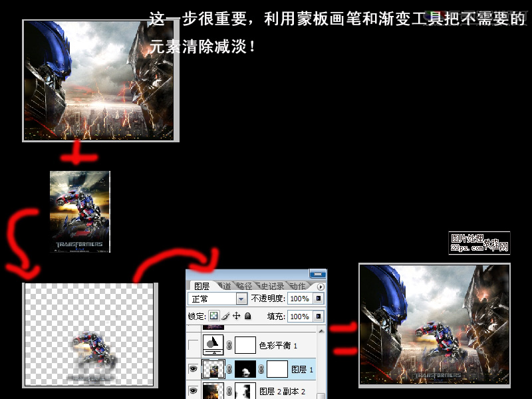Viewport: 532px width, 399px height.
Task: Select the black layer mask of 图层 1
Action: [245, 369]
